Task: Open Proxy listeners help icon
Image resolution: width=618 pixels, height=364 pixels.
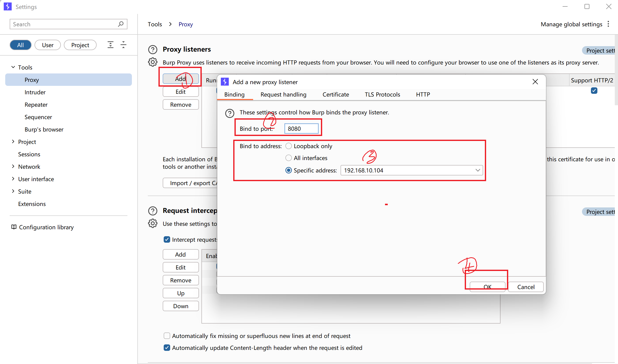Action: [153, 49]
